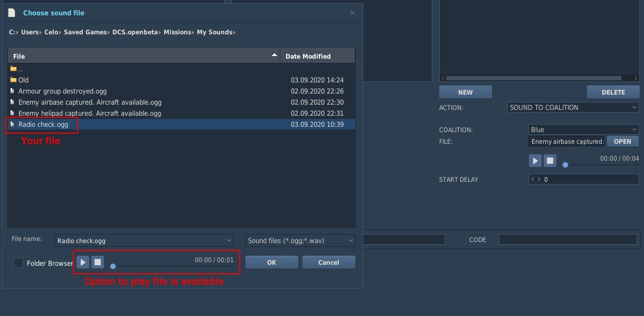
Task: Close the Choose sound file dialog
Action: 353,13
